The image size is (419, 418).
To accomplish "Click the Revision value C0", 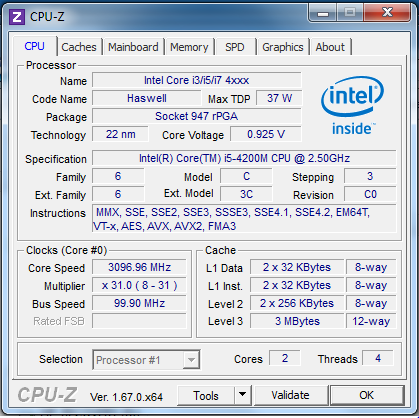I will pos(370,194).
